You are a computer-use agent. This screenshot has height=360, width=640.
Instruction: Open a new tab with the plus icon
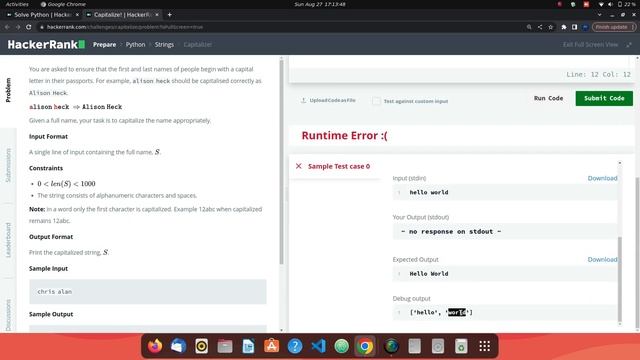pos(169,15)
